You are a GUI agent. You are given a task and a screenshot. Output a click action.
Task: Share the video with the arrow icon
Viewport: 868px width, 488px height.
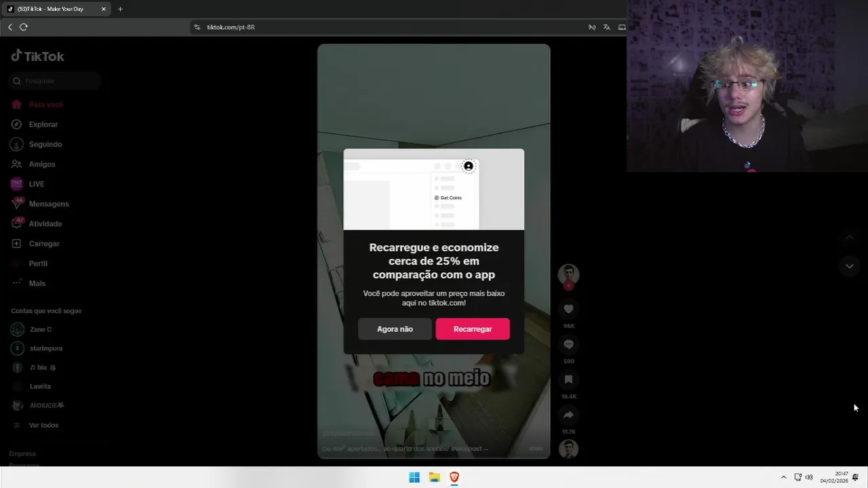pos(568,415)
